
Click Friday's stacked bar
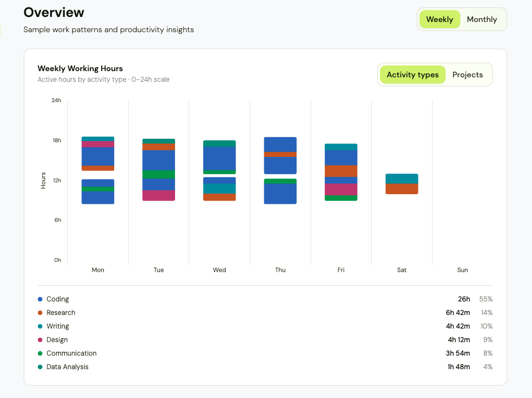[341, 172]
